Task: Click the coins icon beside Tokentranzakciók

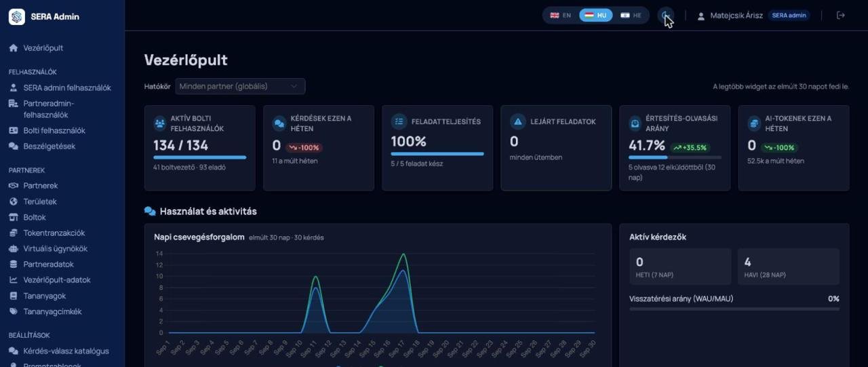Action: pos(13,233)
